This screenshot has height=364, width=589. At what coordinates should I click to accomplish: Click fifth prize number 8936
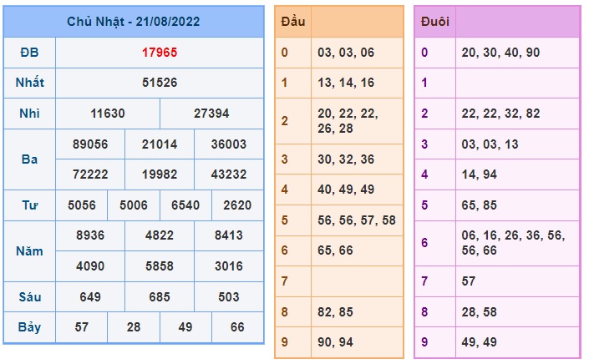coord(90,235)
